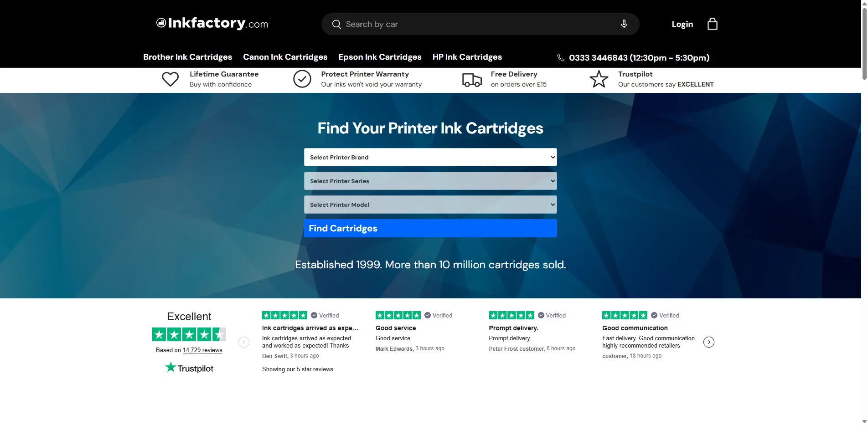Viewport: 868px width, 425px height.
Task: Click the search magnifying glass icon
Action: tap(336, 24)
